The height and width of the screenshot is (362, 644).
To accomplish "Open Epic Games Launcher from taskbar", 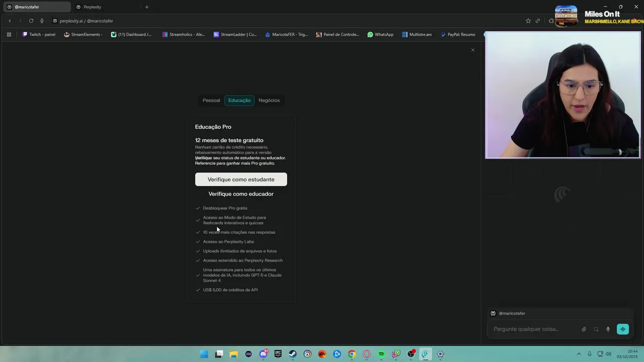I will coord(278,354).
